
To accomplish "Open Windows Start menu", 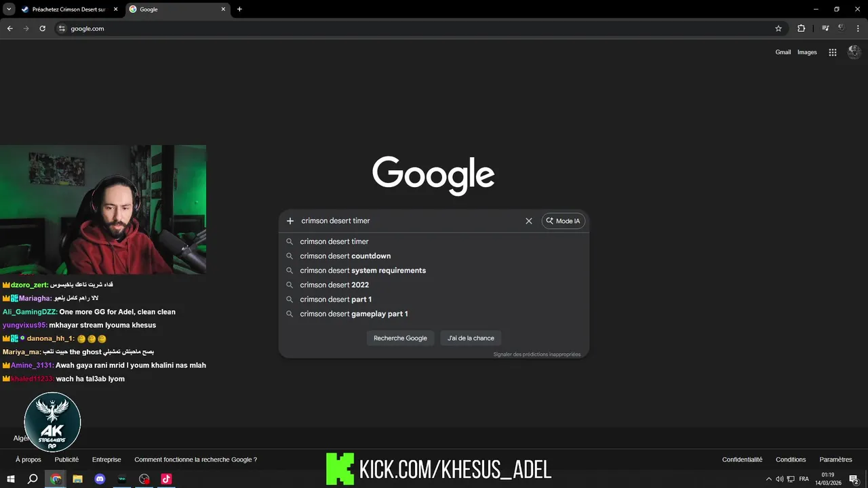I will pos(10,479).
